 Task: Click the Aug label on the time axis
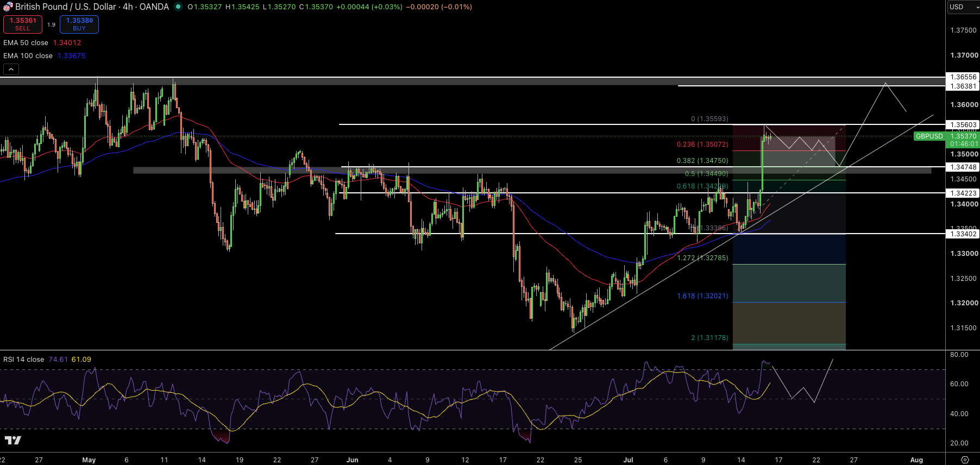pyautogui.click(x=916, y=460)
